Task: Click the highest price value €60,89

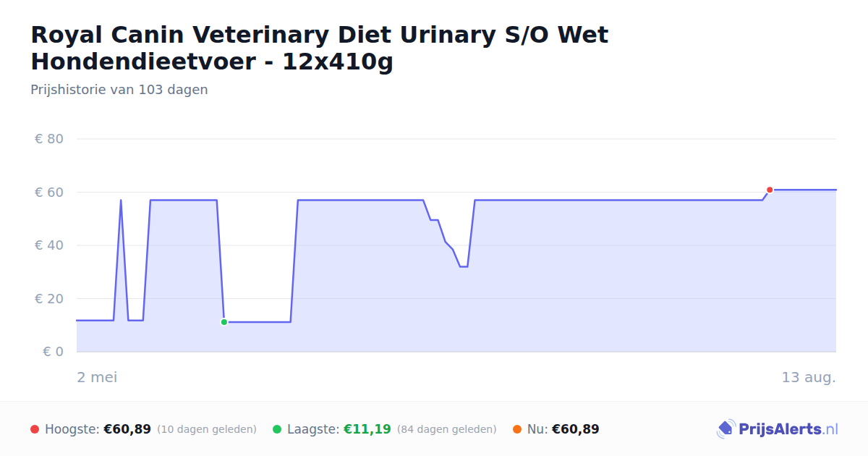Action: [127, 429]
